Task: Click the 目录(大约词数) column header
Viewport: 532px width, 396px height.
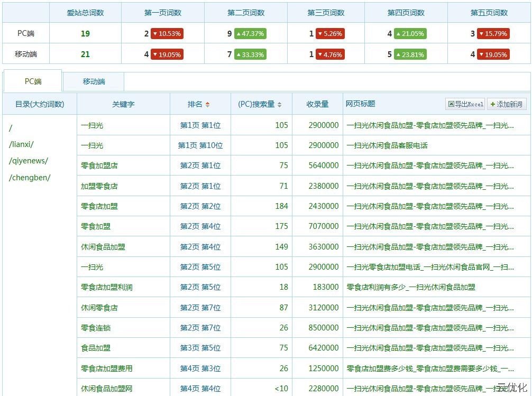Action: pyautogui.click(x=40, y=104)
